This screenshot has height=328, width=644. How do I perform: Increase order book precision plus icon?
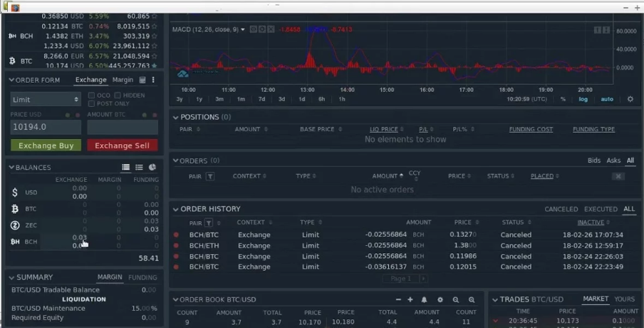tap(410, 299)
